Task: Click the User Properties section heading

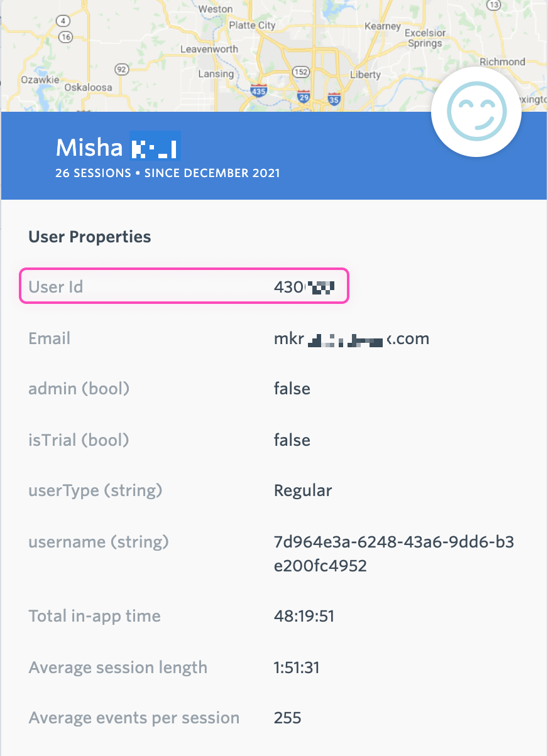Action: (x=89, y=237)
